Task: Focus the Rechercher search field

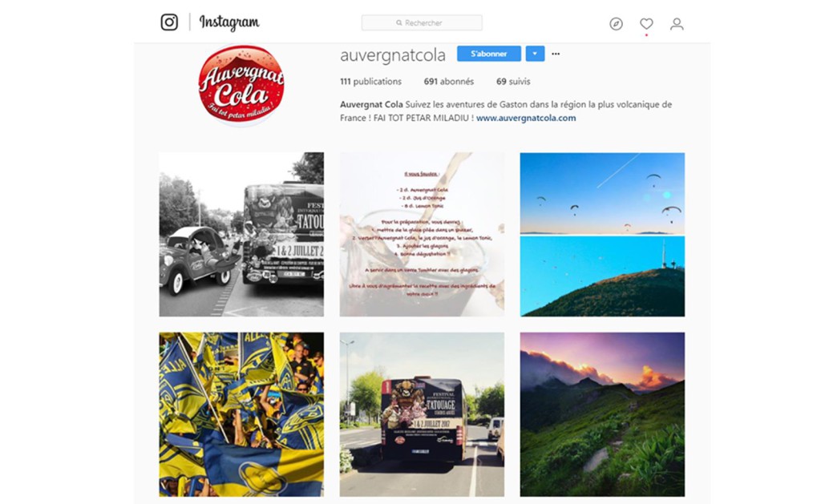Action: [422, 23]
